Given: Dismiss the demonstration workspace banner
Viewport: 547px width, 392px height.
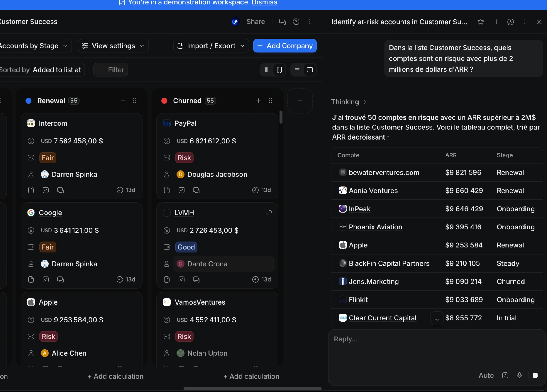Looking at the screenshot, I should [264, 3].
